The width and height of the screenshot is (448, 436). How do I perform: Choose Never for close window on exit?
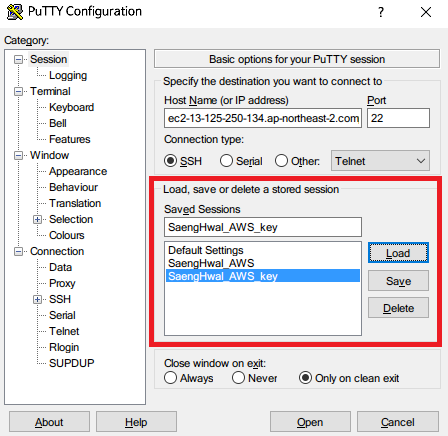click(x=238, y=378)
